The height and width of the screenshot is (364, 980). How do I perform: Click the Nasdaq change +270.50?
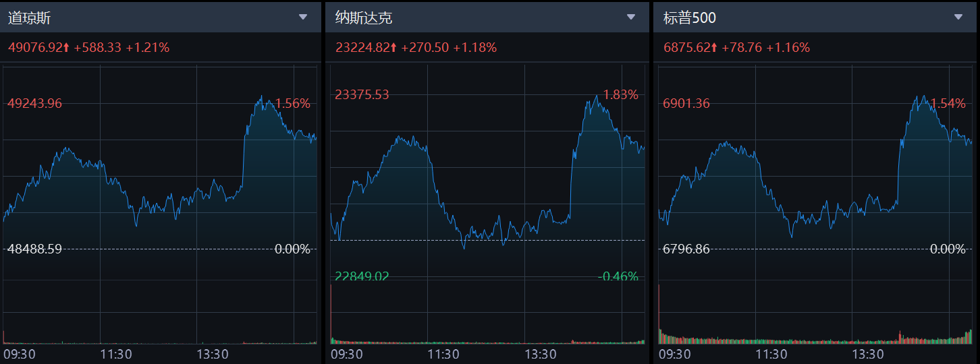pos(425,48)
